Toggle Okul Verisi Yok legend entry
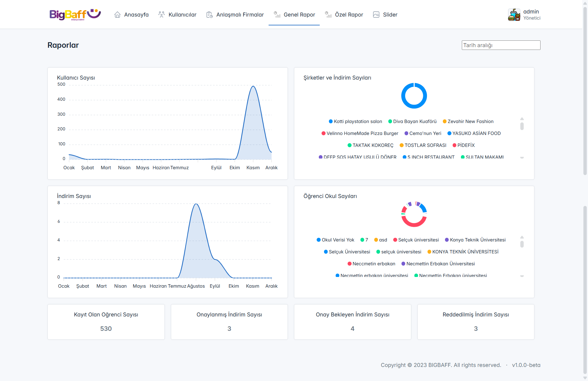Image resolution: width=588 pixels, height=381 pixels. tap(337, 240)
